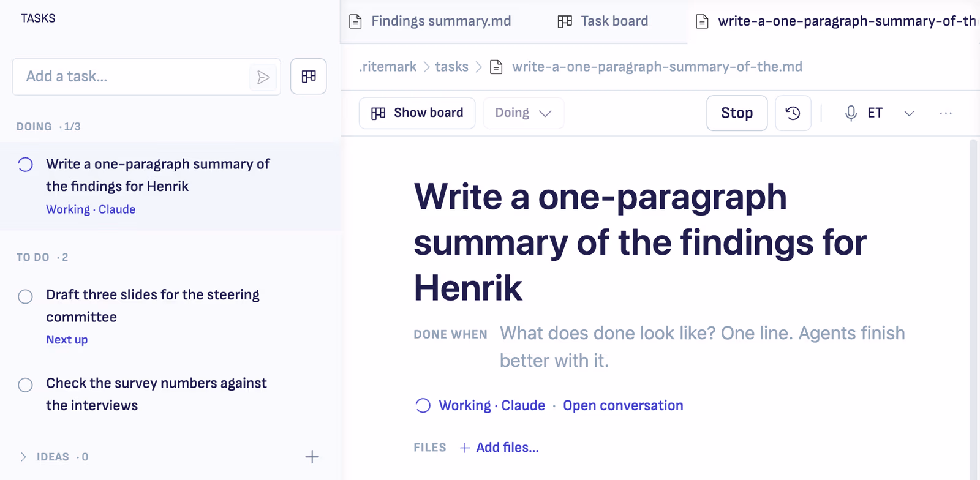The width and height of the screenshot is (980, 480).
Task: Add a new idea with the plus icon
Action: tap(312, 457)
